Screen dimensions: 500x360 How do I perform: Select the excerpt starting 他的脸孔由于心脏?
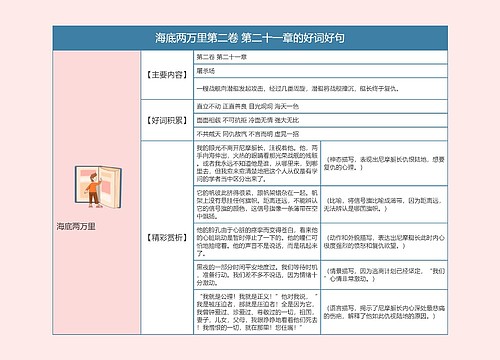pyautogui.click(x=257, y=242)
